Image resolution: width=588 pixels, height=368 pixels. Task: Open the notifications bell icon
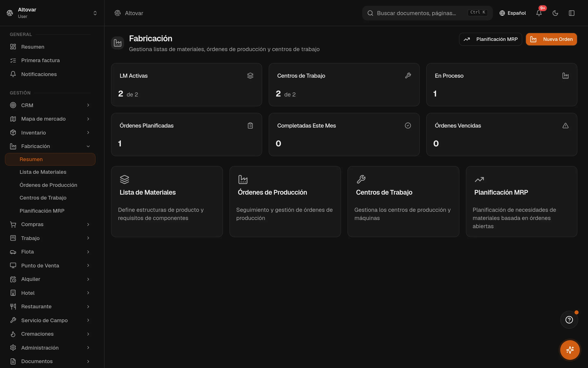click(539, 13)
